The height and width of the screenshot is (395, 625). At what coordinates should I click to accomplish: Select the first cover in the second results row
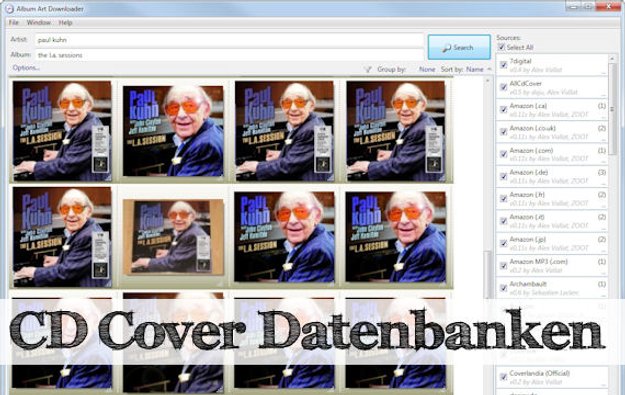pos(62,237)
